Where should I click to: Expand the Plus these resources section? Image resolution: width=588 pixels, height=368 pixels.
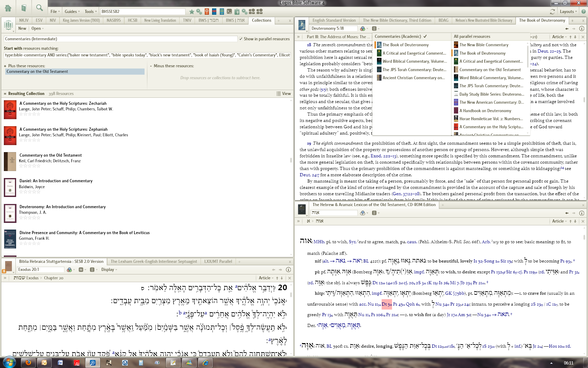point(5,66)
